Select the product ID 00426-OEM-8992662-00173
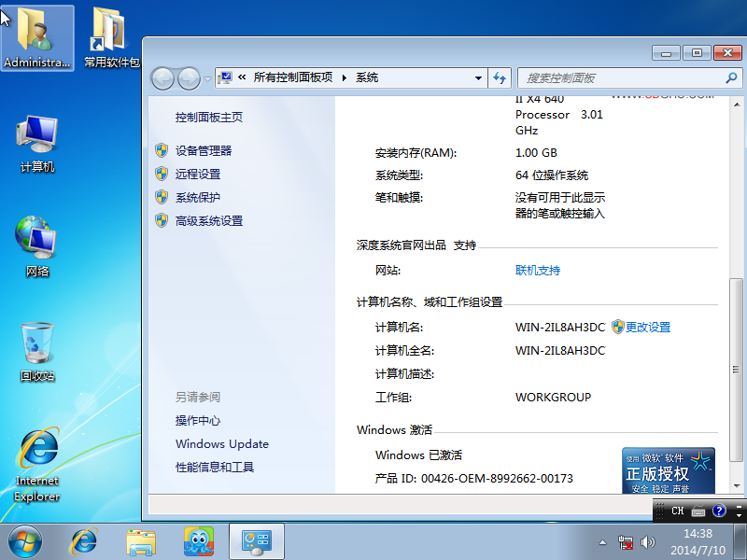Viewport: 747px width, 560px height. click(x=497, y=478)
